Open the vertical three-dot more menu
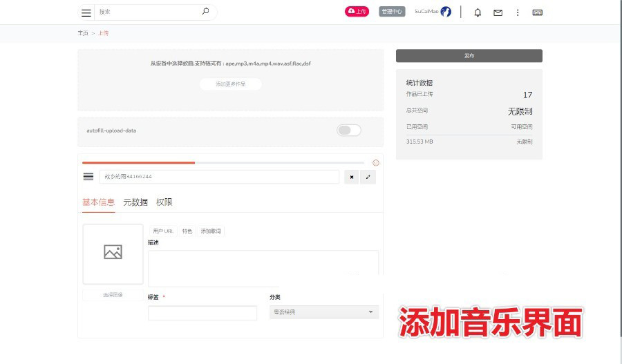Image resolution: width=622 pixels, height=364 pixels. coord(518,12)
